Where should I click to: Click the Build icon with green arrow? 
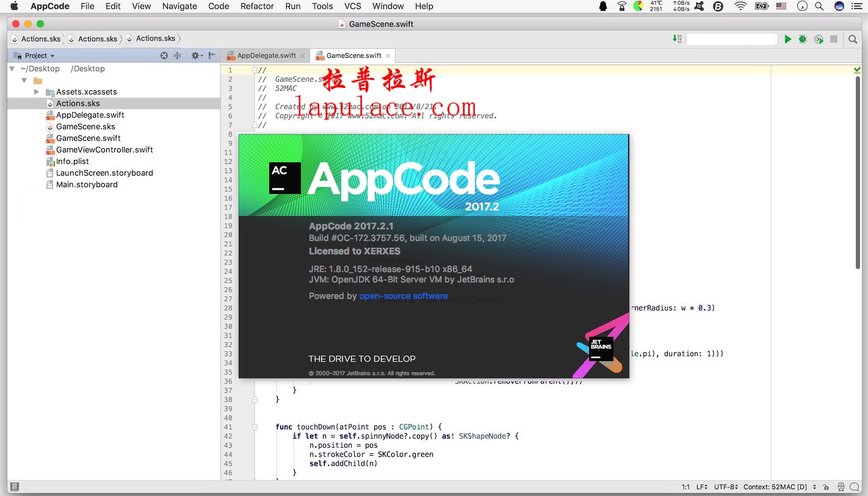tap(677, 38)
